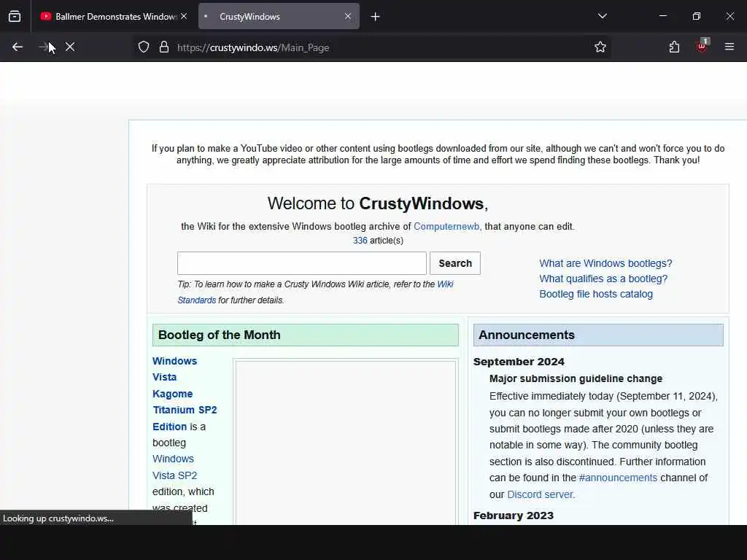Open What are Windows bootlegs?
The height and width of the screenshot is (560, 747).
[x=605, y=263]
